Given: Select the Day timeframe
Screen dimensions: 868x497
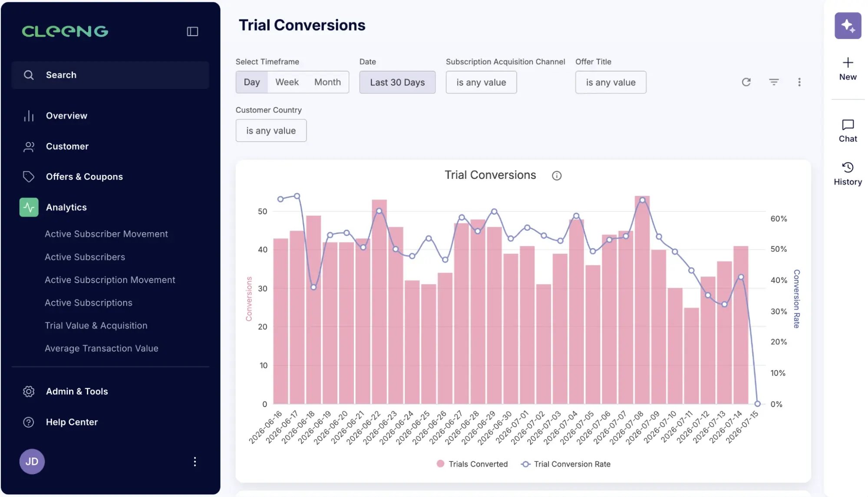Looking at the screenshot, I should [x=252, y=82].
